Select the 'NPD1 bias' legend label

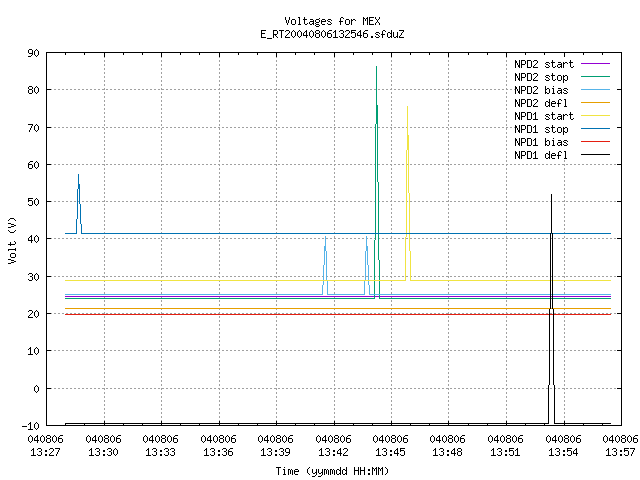click(x=541, y=142)
